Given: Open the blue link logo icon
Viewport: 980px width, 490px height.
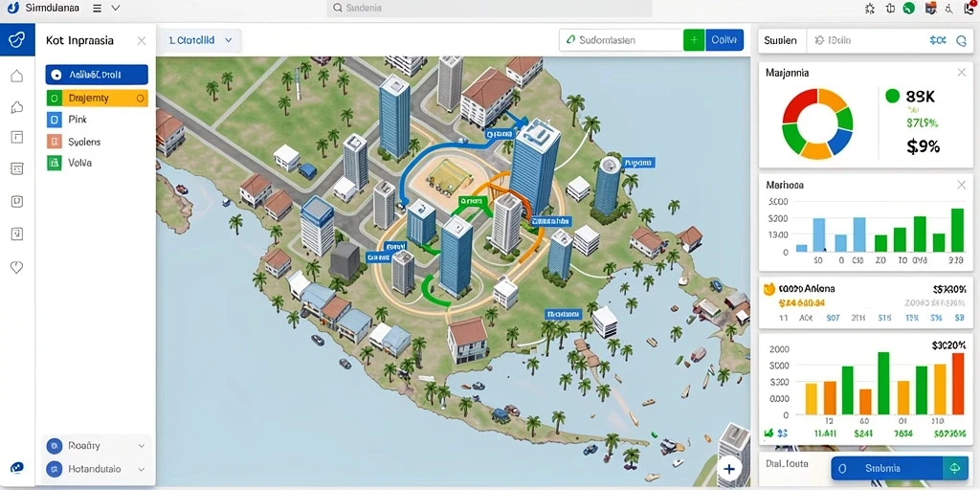Looking at the screenshot, I should 17,40.
